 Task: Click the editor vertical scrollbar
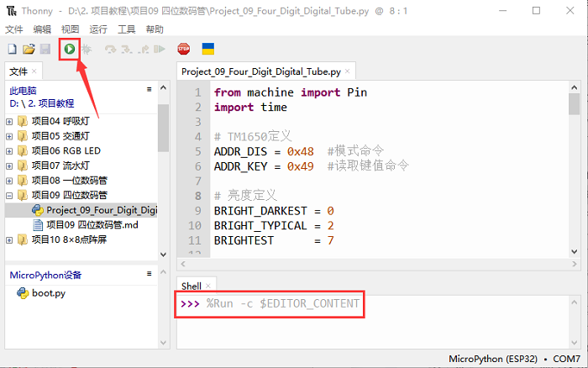click(x=574, y=168)
